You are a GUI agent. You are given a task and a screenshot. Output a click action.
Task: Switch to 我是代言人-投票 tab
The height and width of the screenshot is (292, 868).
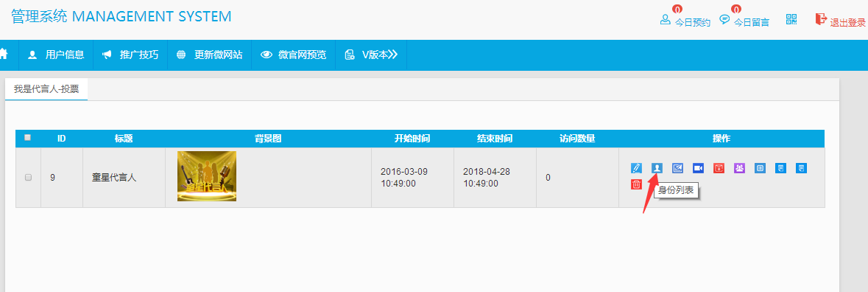[x=46, y=89]
